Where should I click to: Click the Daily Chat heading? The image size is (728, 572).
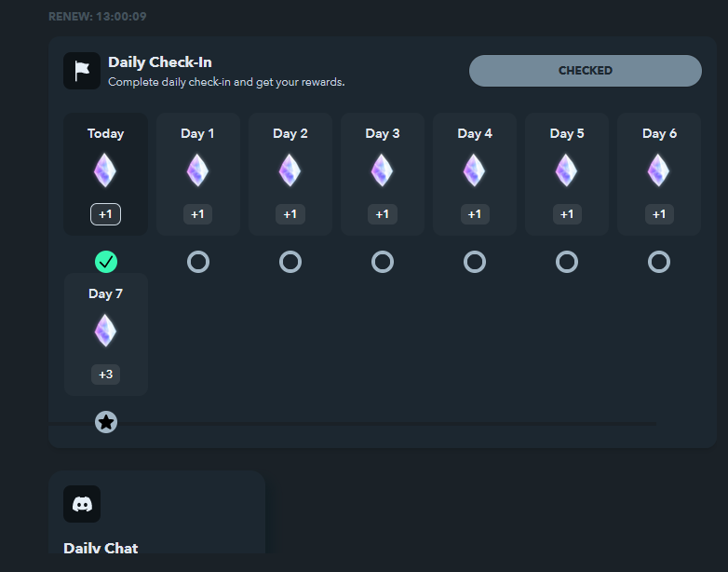(101, 548)
